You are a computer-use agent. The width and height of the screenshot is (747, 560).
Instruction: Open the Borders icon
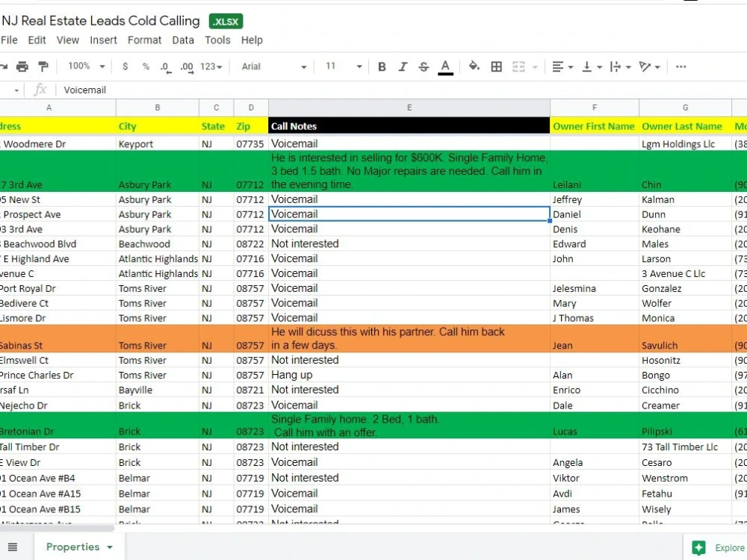tap(496, 66)
